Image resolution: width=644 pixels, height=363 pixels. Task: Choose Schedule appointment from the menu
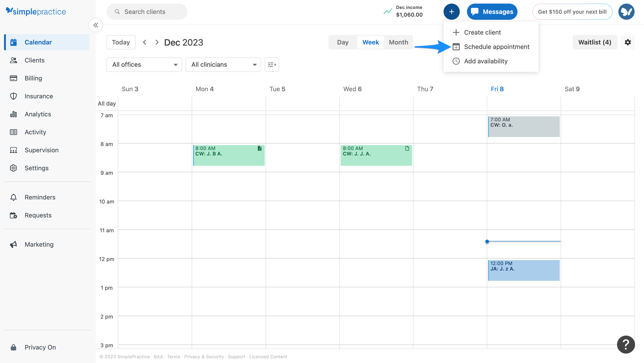click(x=497, y=46)
